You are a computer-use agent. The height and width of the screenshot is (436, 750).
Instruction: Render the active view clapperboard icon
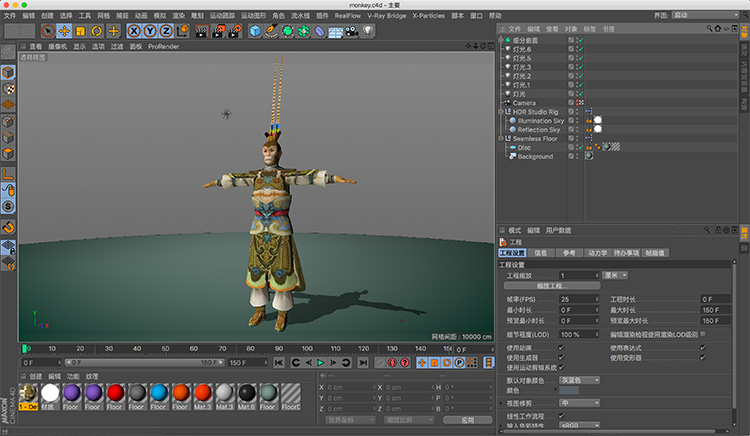coord(202,31)
